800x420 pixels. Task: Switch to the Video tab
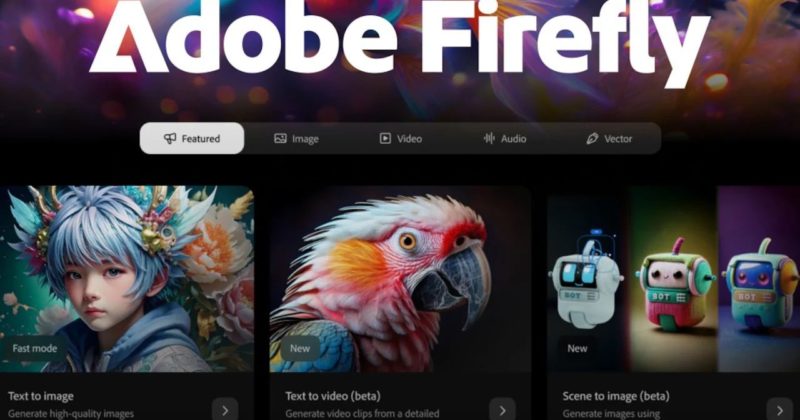pyautogui.click(x=401, y=138)
